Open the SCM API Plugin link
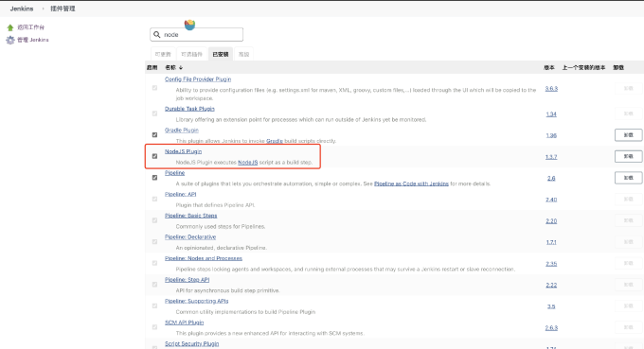 point(184,323)
